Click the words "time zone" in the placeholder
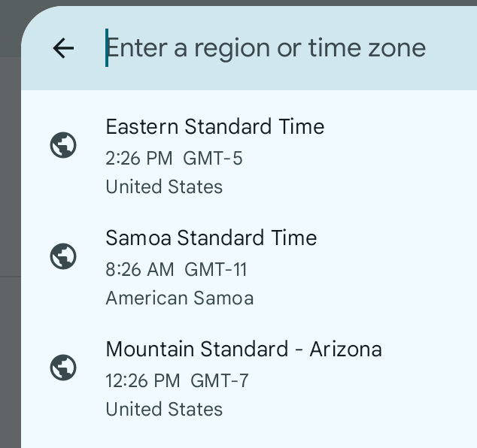 (x=367, y=48)
